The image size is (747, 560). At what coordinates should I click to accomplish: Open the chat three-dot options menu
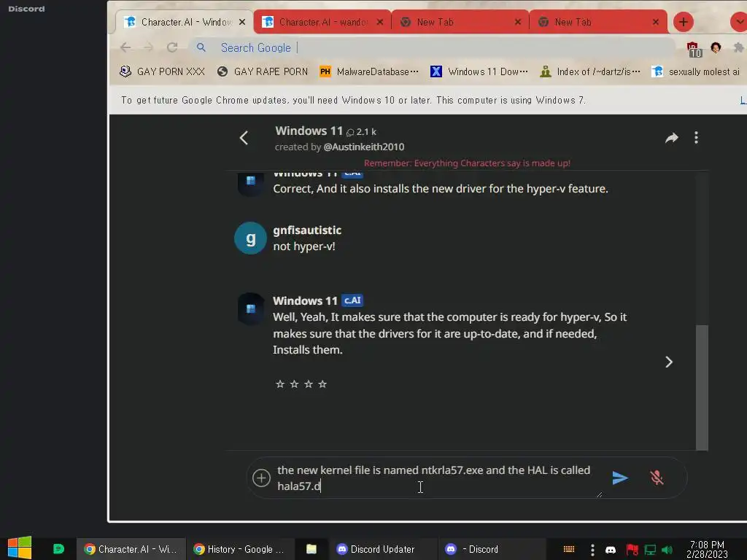(x=696, y=138)
